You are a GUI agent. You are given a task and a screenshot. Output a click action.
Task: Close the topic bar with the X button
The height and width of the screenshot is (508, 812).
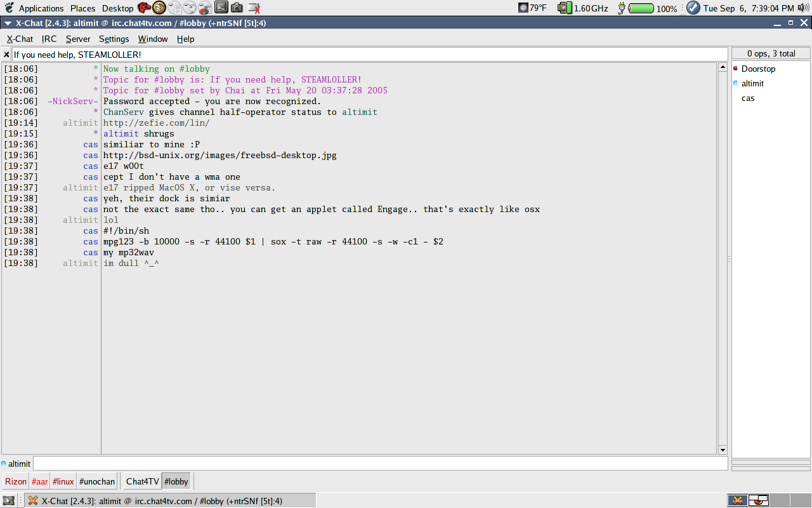point(6,55)
